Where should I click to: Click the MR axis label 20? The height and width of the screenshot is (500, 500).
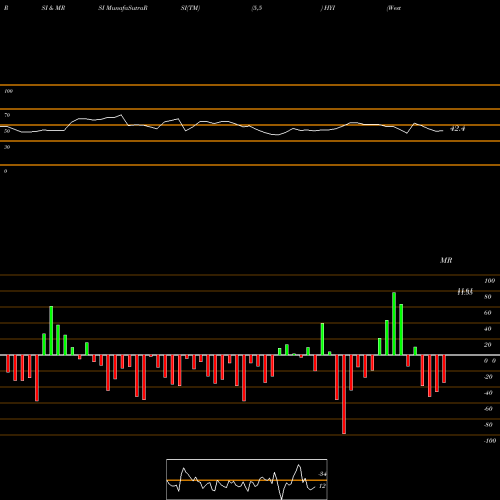[488, 345]
